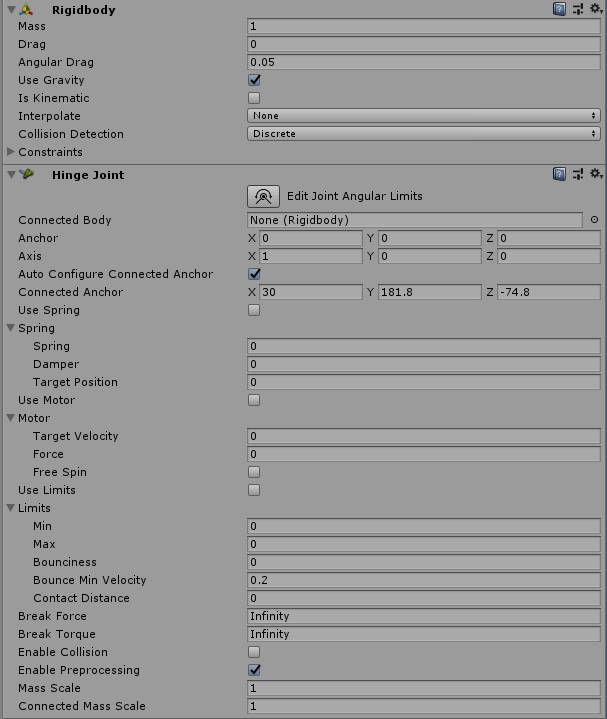Open Hinge Joint gear settings menu
Image resolution: width=607 pixels, height=719 pixels.
point(596,173)
